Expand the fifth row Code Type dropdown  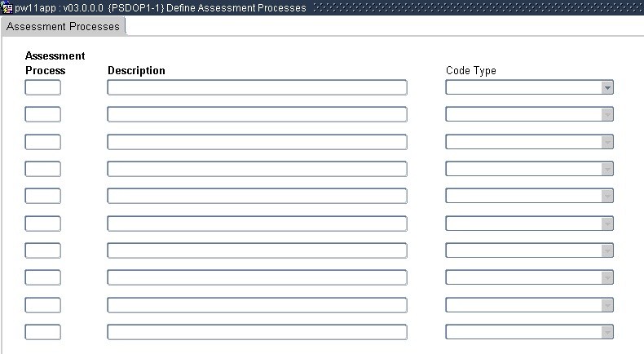click(x=607, y=196)
